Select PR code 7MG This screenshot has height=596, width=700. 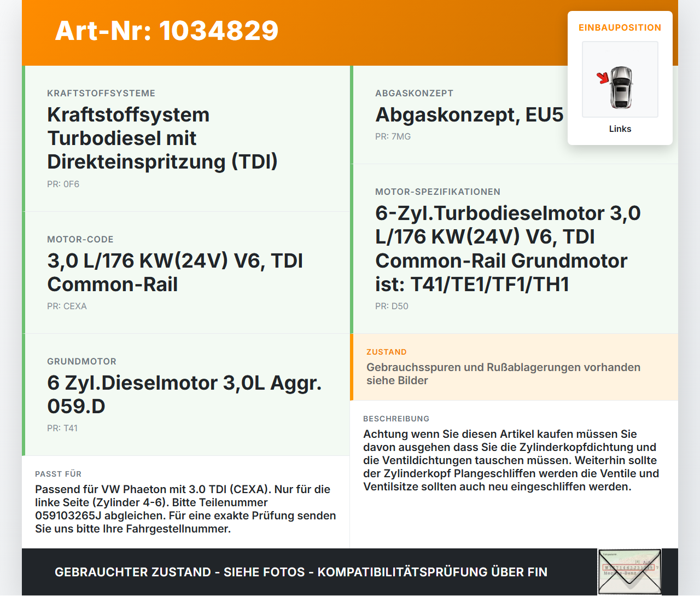pyautogui.click(x=393, y=137)
